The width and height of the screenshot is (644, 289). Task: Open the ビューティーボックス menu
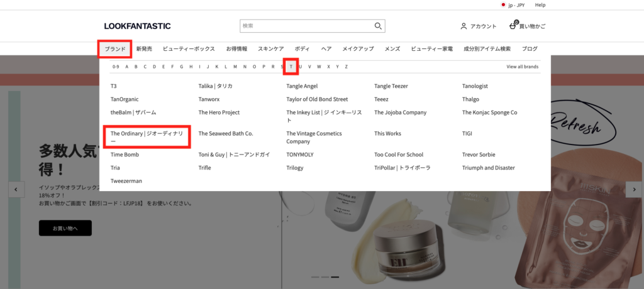[x=189, y=49]
